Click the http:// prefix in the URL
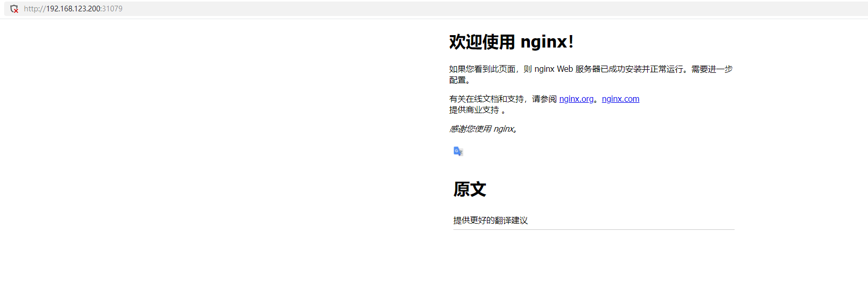The width and height of the screenshot is (868, 281). click(35, 9)
